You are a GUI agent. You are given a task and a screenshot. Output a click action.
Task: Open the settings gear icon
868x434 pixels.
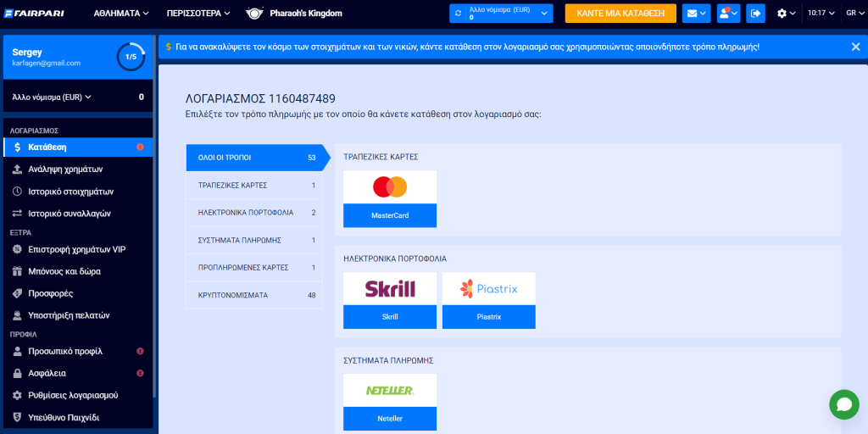click(x=786, y=14)
